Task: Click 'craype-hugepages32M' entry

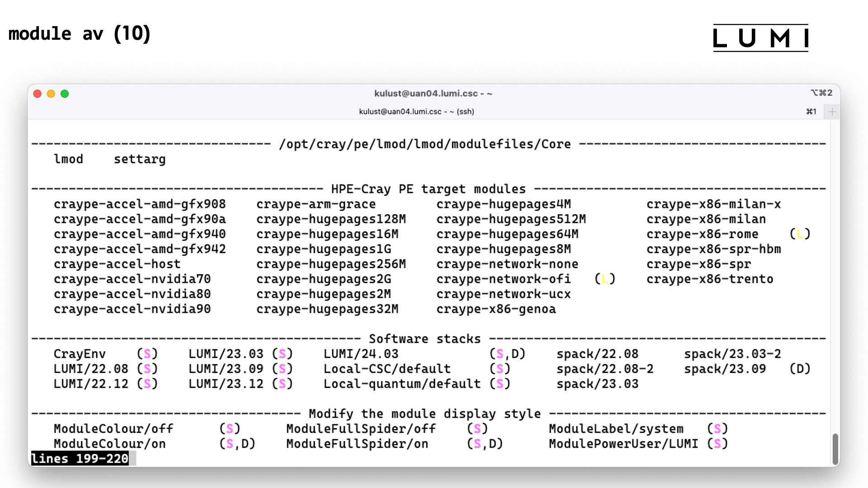Action: [327, 309]
